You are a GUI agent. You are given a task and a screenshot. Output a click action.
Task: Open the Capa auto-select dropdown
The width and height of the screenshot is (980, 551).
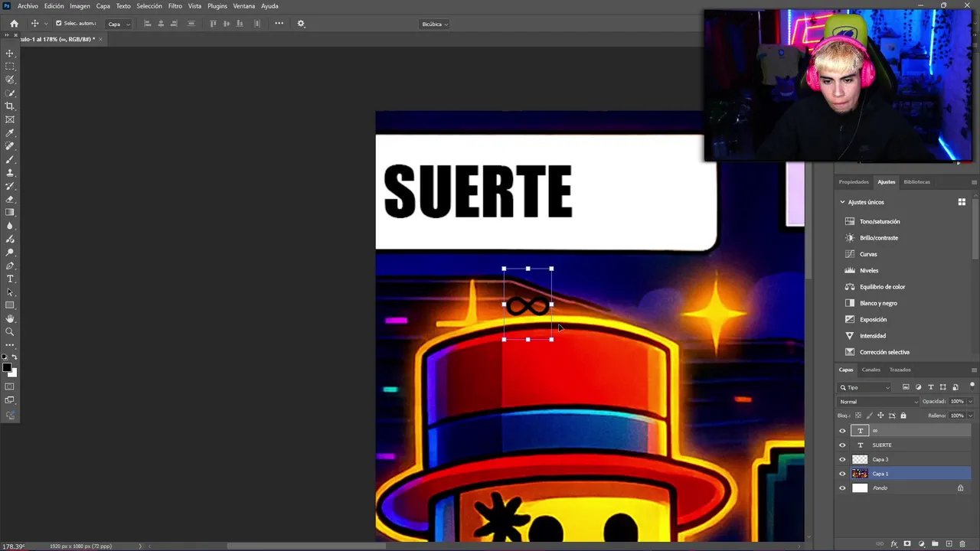pyautogui.click(x=119, y=24)
